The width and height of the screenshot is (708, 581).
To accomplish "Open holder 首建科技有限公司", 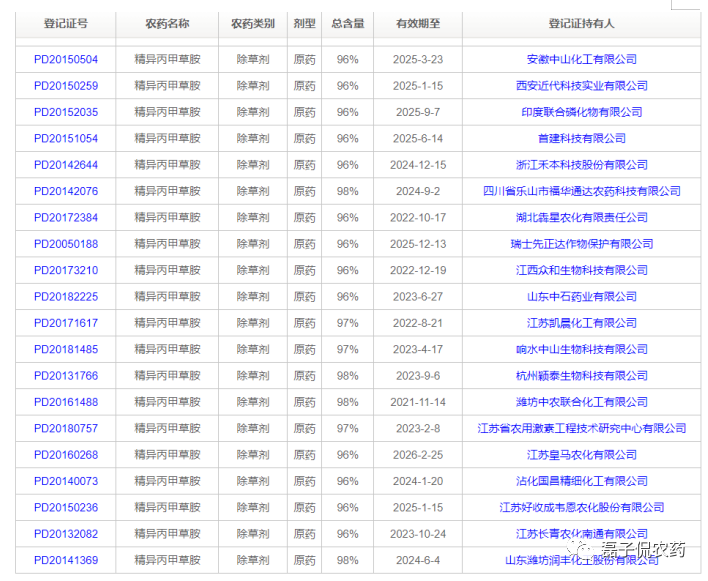I will click(x=582, y=139).
